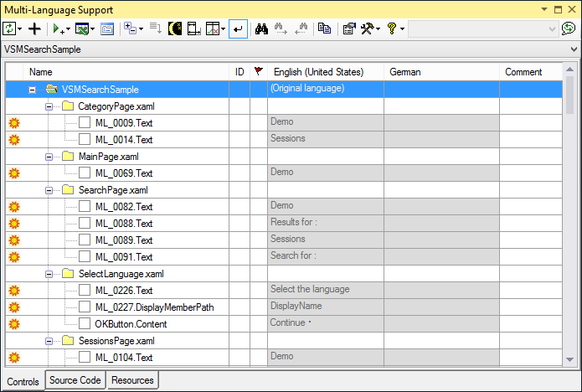Screen dimensions: 582x392
Task: Toggle the word wrap return-arrow icon
Action: (x=239, y=28)
